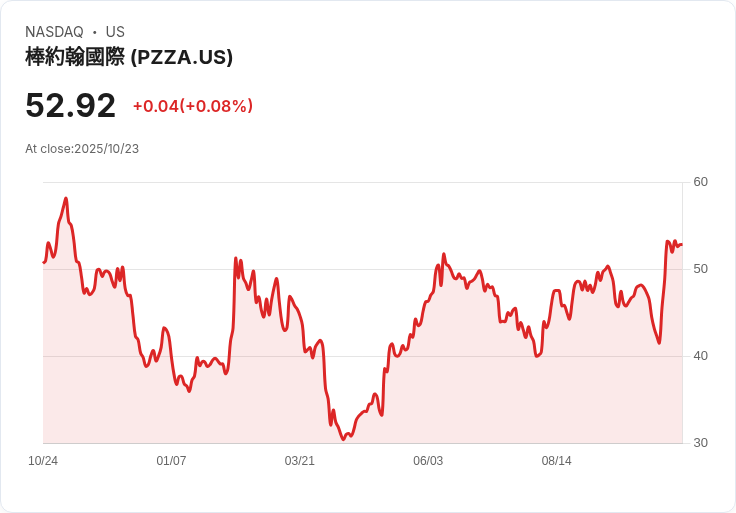The height and width of the screenshot is (513, 736).
Task: Click the 30 y-axis label
Action: tap(700, 443)
